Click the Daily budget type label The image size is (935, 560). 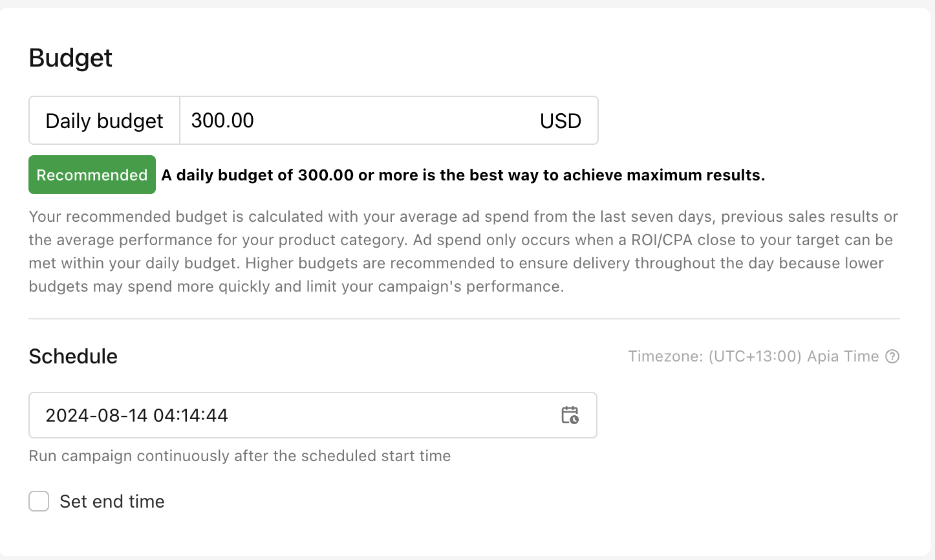pyautogui.click(x=104, y=121)
